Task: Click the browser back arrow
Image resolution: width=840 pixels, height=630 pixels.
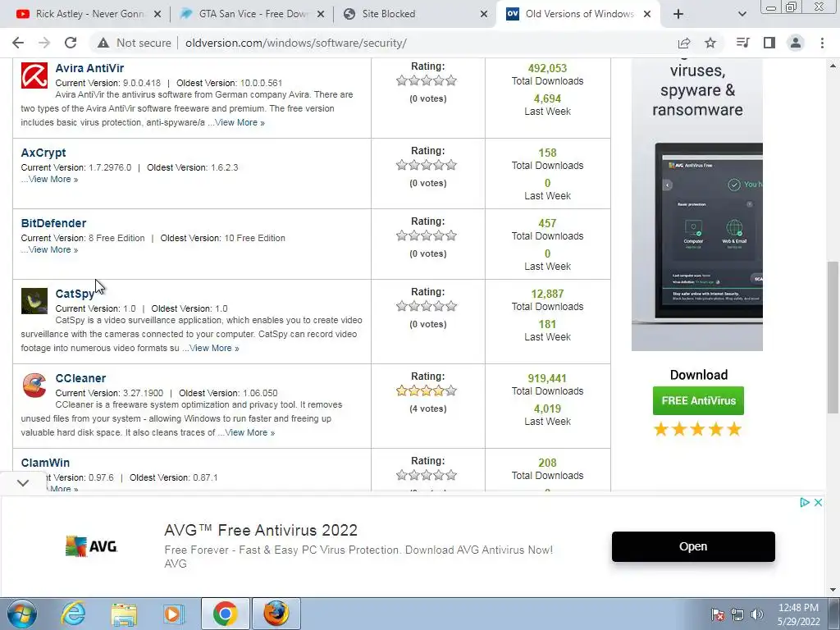Action: point(18,43)
